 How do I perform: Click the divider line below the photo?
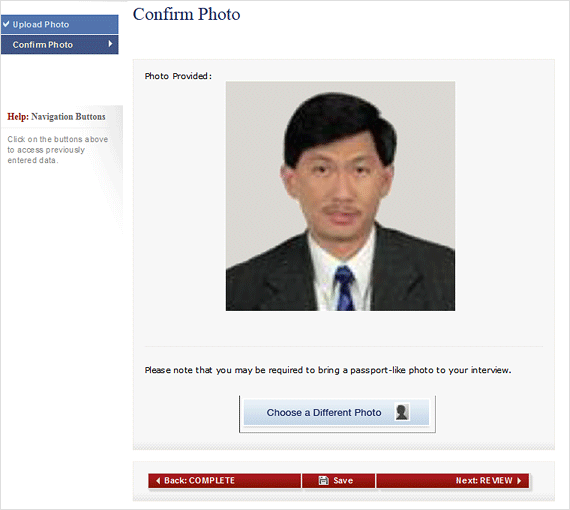[344, 346]
